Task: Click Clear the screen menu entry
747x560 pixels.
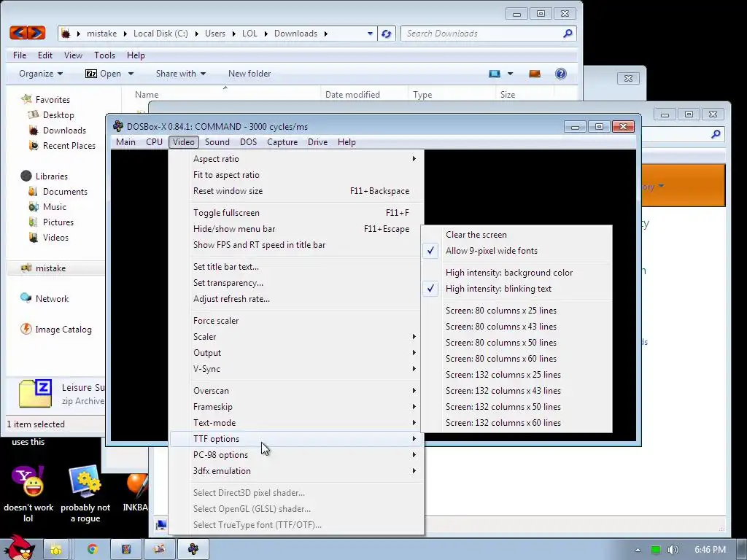Action: [x=516, y=235]
